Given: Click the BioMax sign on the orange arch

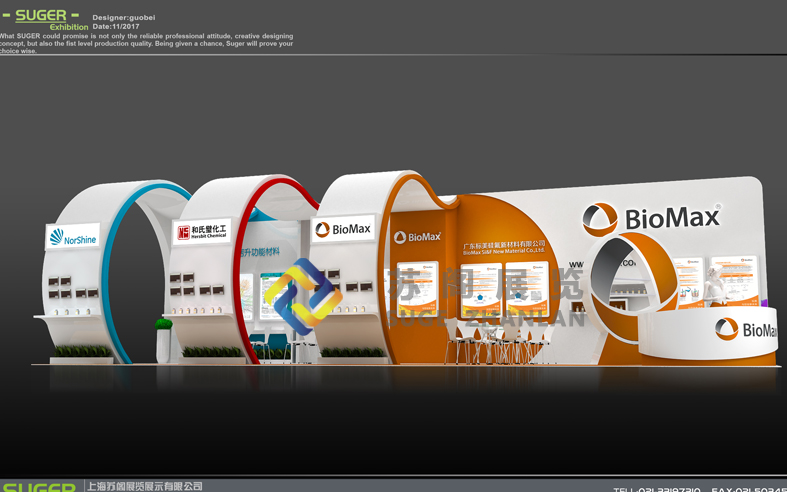Looking at the screenshot, I should [343, 229].
